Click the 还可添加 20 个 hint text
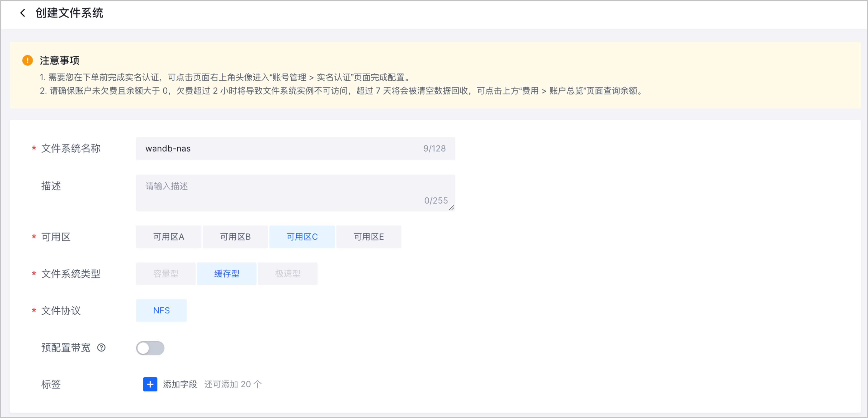 (233, 384)
